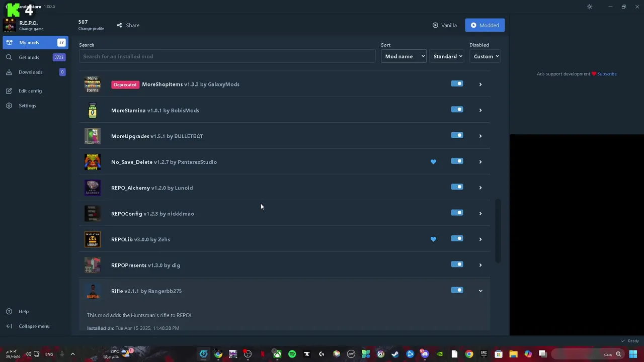
Task: Disable the MoreShopItems mod toggle
Action: pos(457,83)
